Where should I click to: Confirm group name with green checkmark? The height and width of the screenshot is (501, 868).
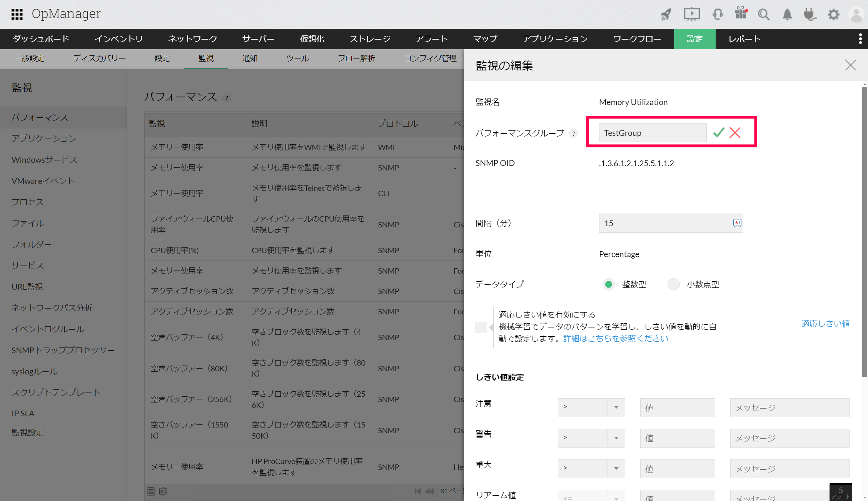coord(718,133)
